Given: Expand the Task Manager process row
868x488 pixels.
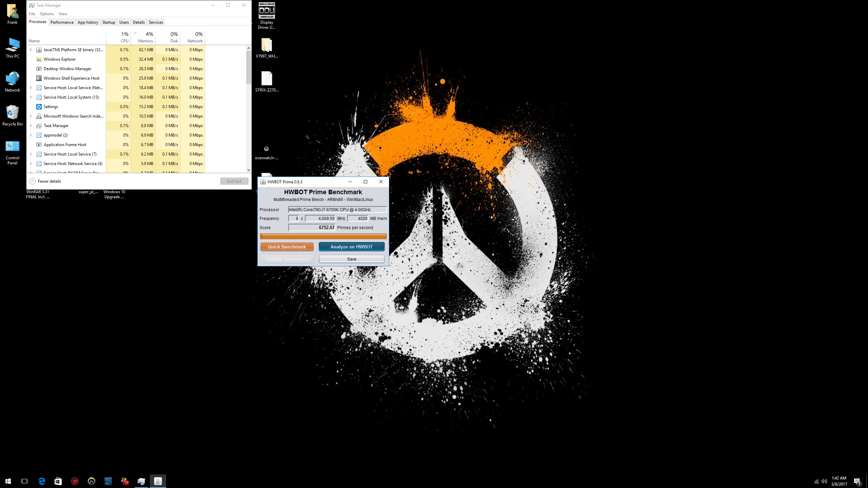Looking at the screenshot, I should [x=31, y=126].
